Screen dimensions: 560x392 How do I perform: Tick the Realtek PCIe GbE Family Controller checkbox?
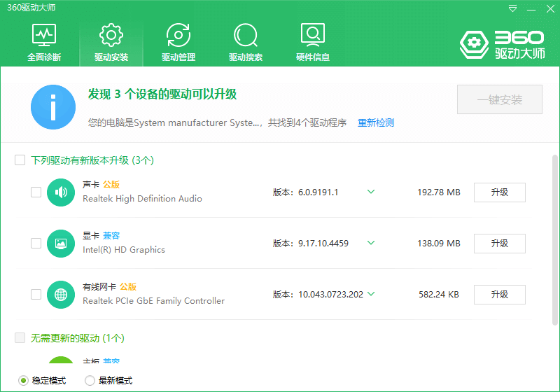click(x=36, y=294)
